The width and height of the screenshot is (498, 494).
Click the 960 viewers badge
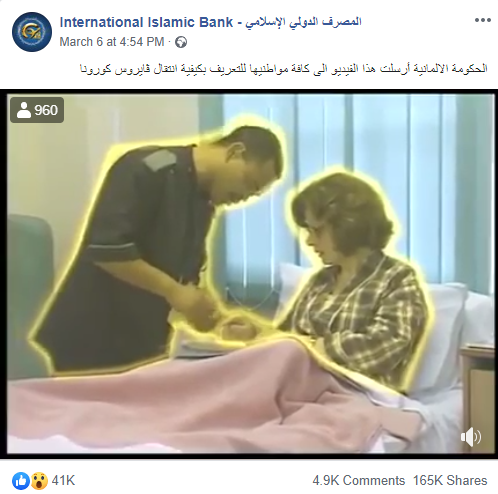[37, 110]
